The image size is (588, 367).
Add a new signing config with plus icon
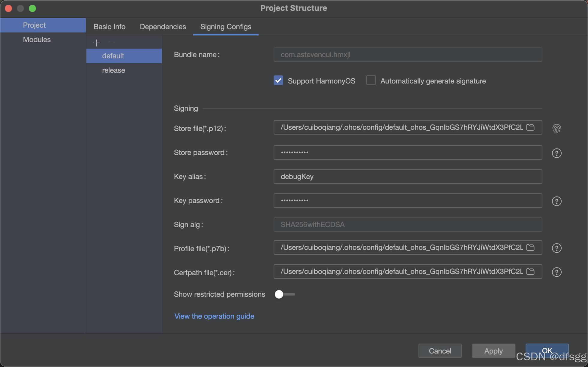click(96, 43)
